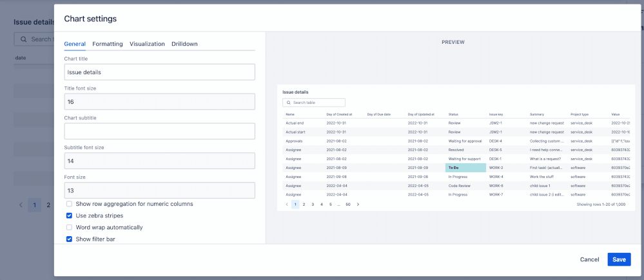Click the Actual end name cell

click(x=295, y=123)
